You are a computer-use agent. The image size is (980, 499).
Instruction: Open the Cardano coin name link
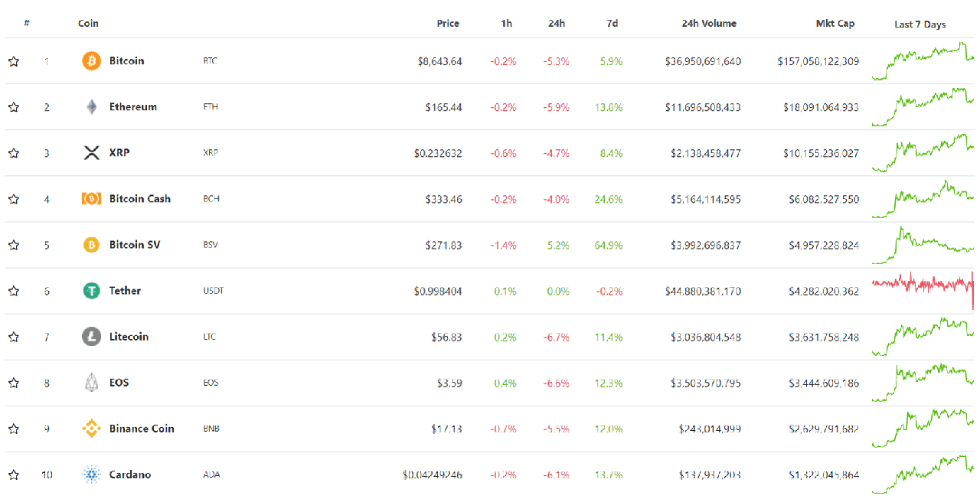coord(130,474)
